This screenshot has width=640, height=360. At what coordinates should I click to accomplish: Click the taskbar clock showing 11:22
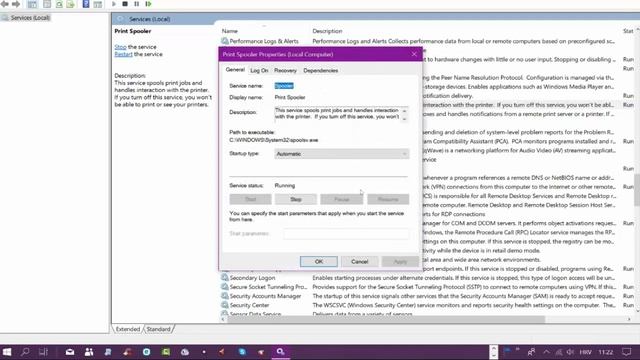[x=606, y=352]
